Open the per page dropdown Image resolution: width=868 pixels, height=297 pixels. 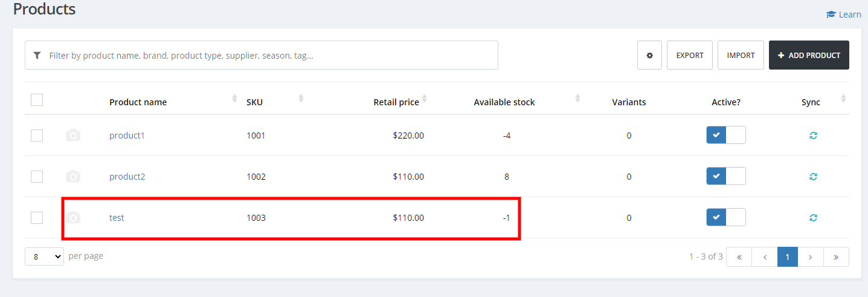44,256
